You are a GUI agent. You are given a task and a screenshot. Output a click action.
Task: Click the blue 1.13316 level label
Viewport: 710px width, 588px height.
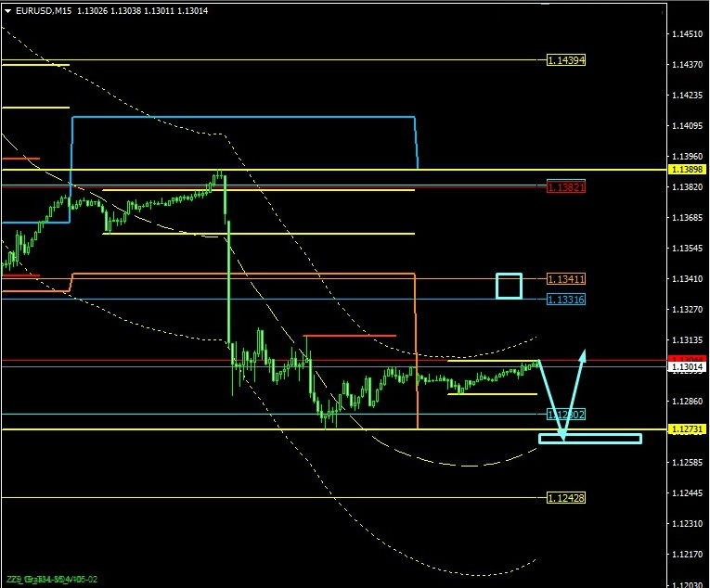(565, 300)
